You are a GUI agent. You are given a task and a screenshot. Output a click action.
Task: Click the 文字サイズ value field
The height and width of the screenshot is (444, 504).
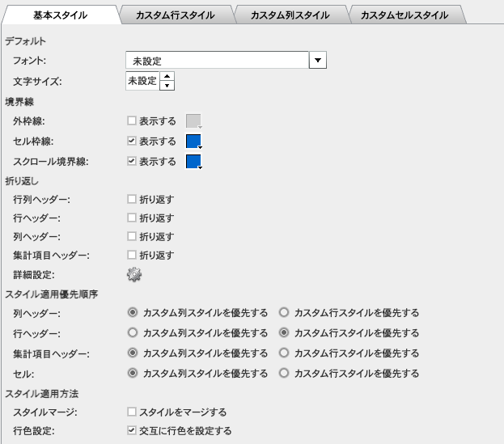tap(142, 81)
